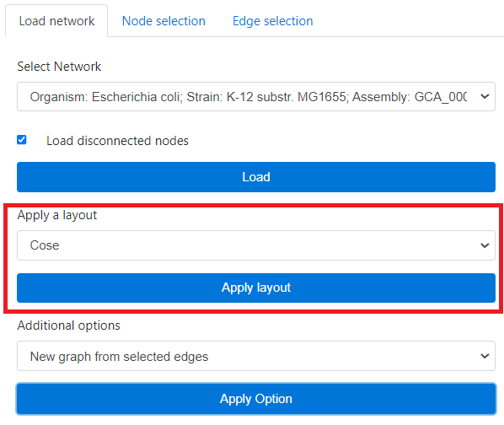The height and width of the screenshot is (425, 504).
Task: Click the Apply layout button
Action: [256, 288]
